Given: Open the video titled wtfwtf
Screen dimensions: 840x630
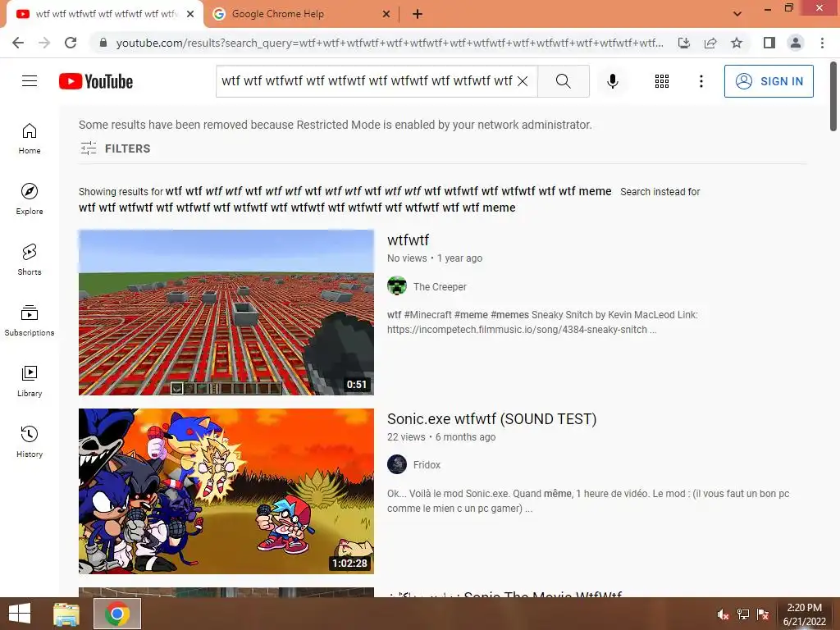Looking at the screenshot, I should (x=408, y=240).
